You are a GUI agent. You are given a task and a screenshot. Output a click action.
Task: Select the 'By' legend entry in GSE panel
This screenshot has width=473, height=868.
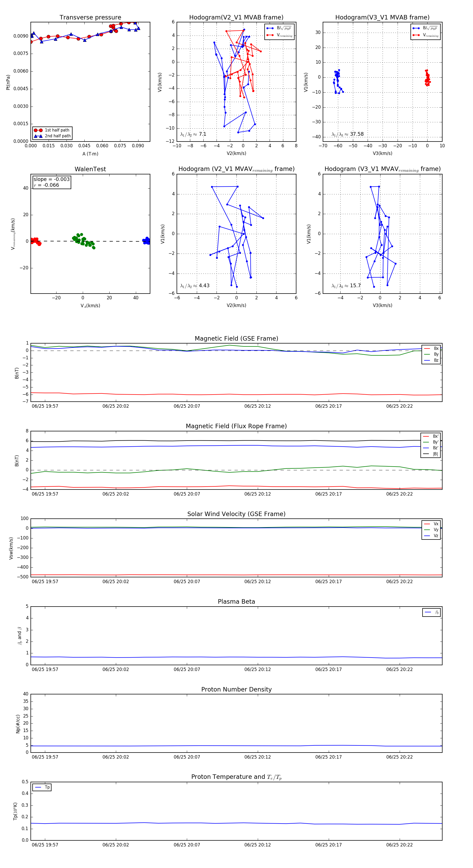pyautogui.click(x=431, y=354)
